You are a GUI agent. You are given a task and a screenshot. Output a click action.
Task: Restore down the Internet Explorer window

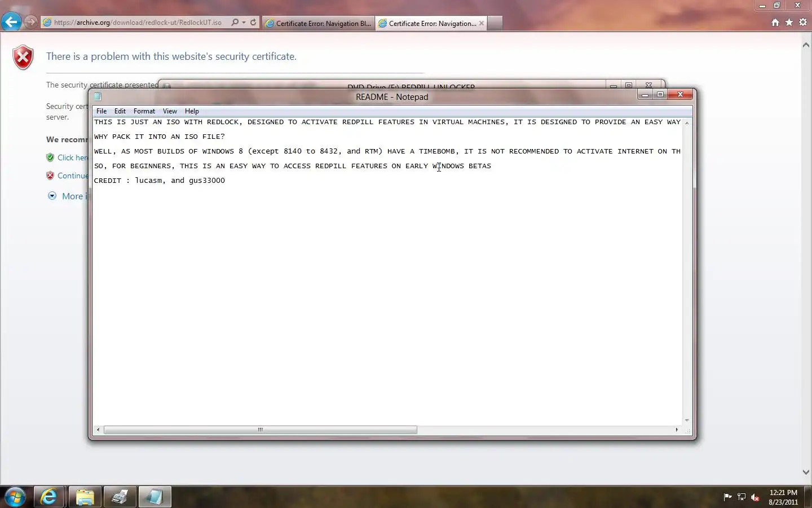pyautogui.click(x=777, y=6)
